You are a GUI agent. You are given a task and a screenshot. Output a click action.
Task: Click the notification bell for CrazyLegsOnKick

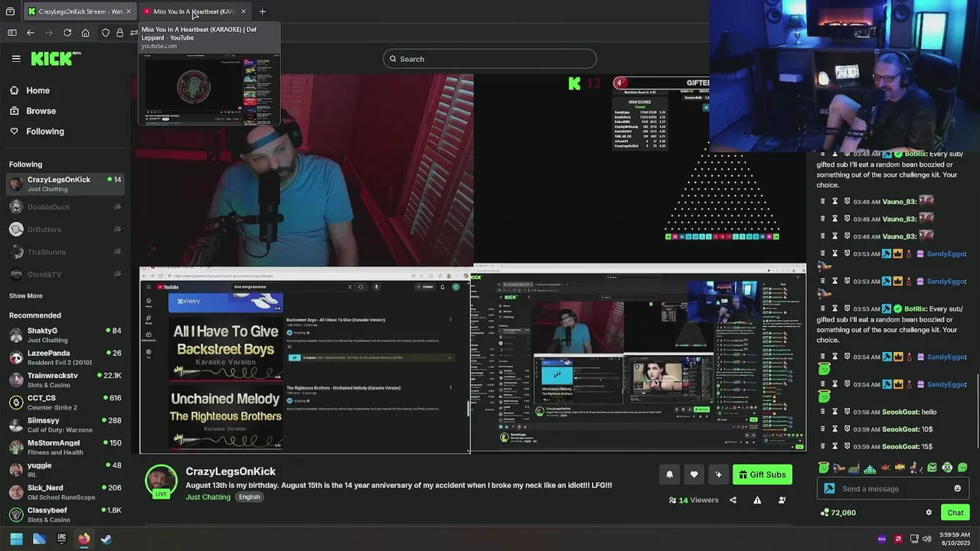(x=669, y=474)
